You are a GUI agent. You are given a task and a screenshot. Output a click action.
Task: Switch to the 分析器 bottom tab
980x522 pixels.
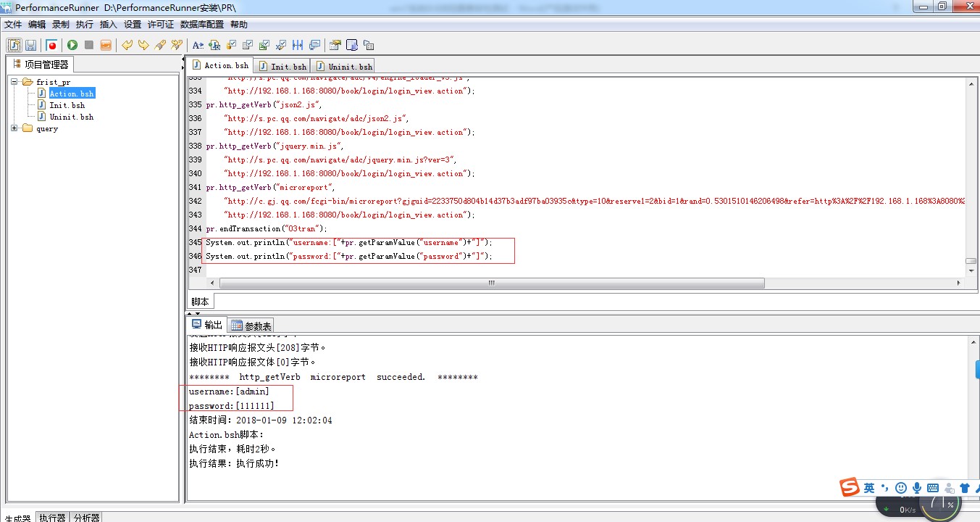(x=86, y=518)
